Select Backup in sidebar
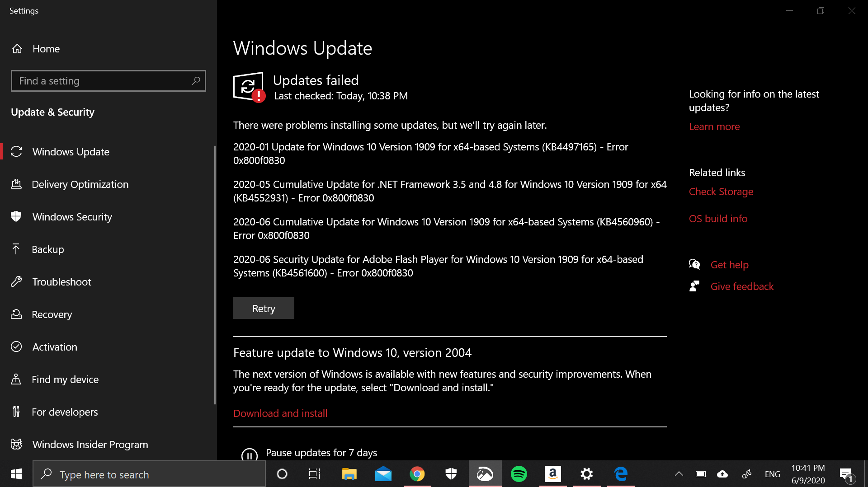 point(108,249)
